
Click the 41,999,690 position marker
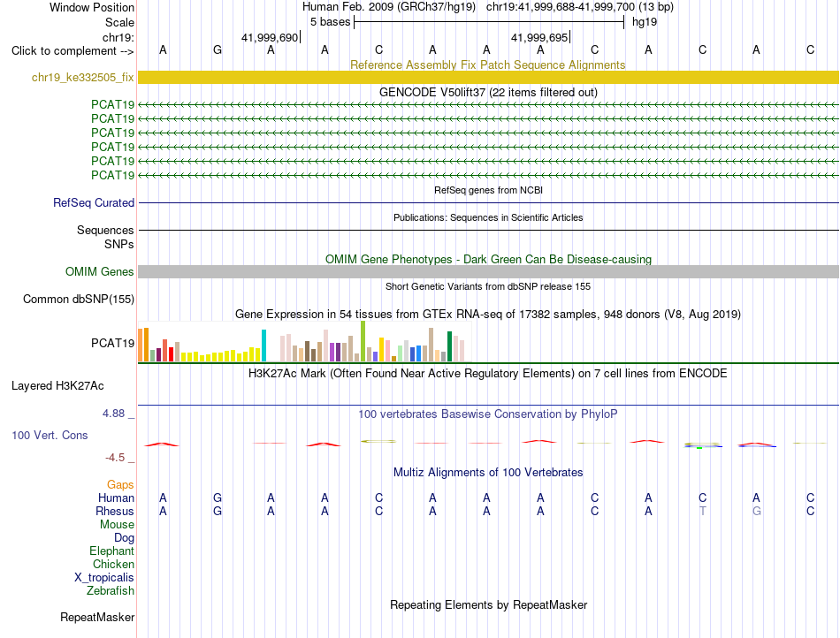[270, 37]
